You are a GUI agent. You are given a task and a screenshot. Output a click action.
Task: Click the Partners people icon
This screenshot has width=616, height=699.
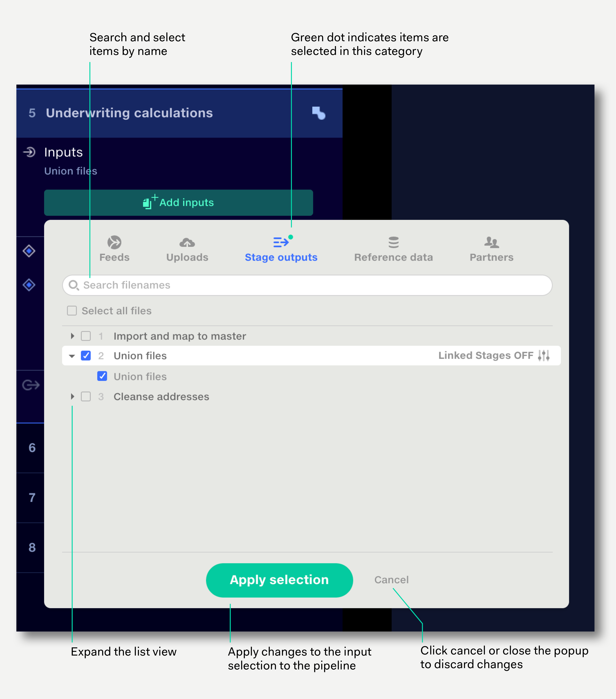click(x=492, y=242)
